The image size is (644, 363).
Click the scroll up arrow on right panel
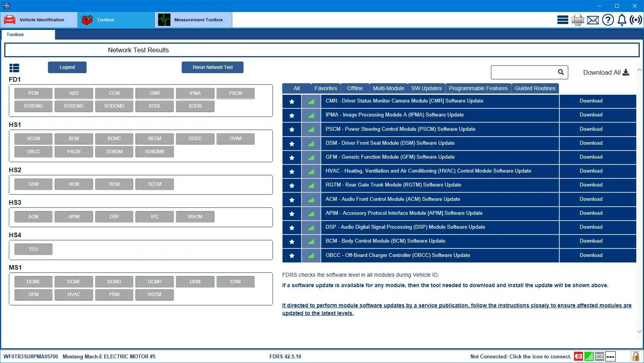(639, 70)
